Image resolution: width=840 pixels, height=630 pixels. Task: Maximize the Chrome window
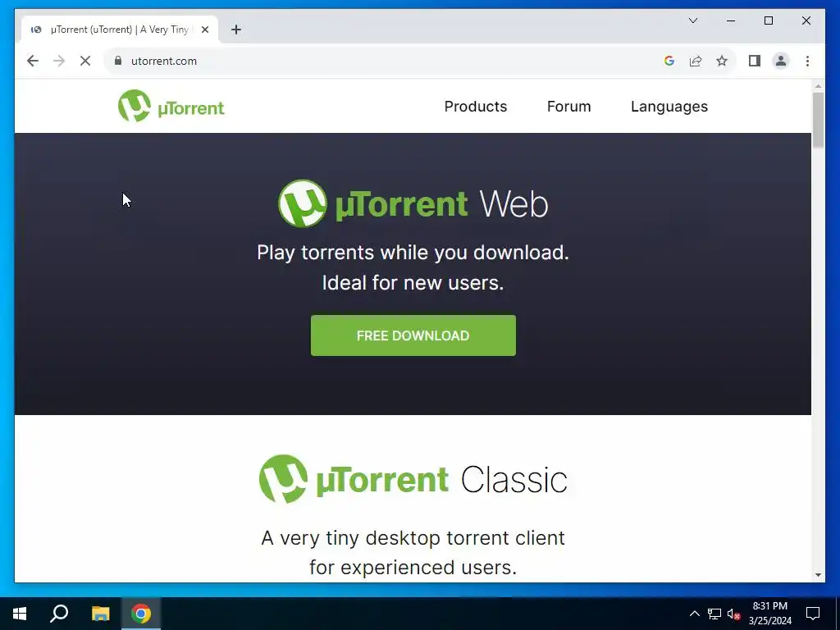(x=768, y=21)
